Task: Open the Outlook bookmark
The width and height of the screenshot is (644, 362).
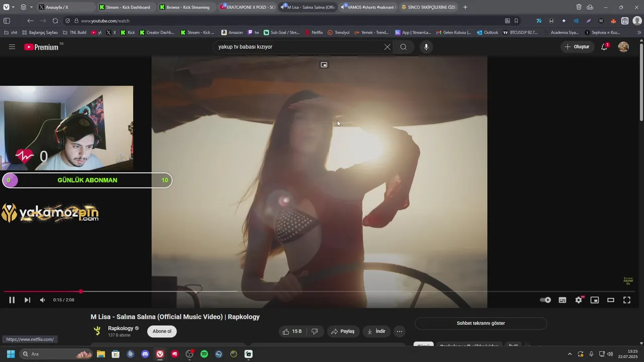Action: click(488, 32)
